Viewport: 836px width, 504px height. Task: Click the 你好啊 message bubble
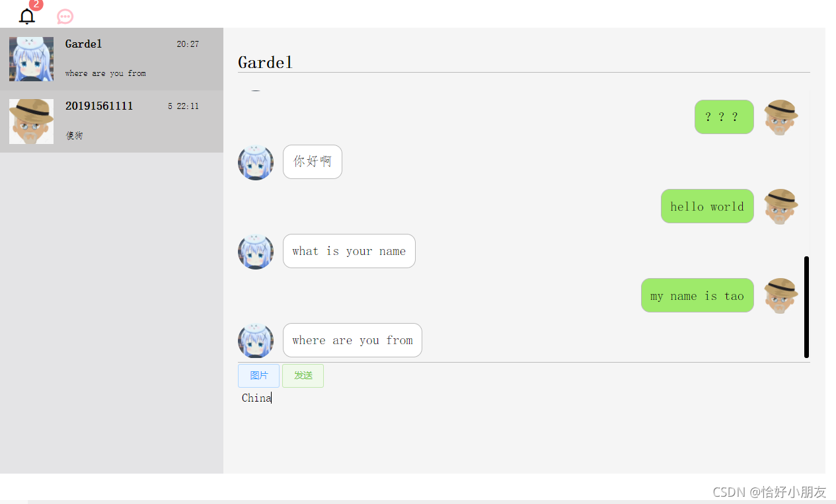coord(313,162)
